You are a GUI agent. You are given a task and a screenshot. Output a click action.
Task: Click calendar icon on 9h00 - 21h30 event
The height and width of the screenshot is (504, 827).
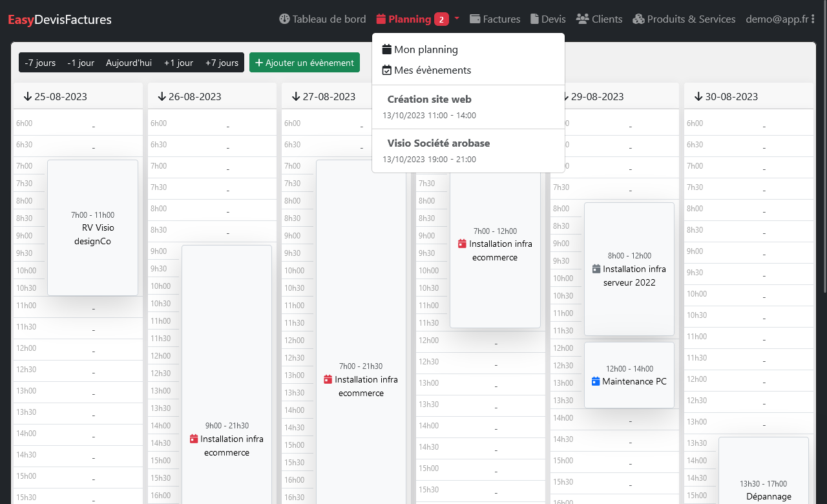[x=194, y=439]
